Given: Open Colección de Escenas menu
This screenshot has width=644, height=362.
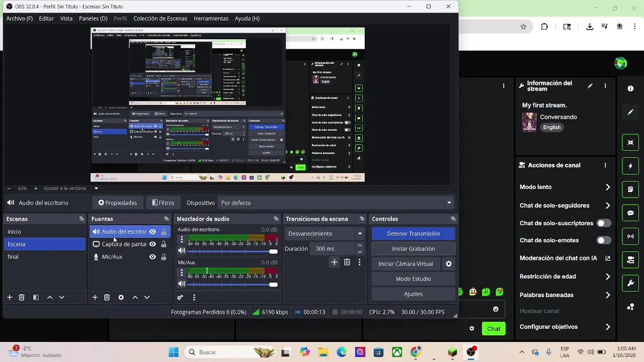Looking at the screenshot, I should tap(160, 19).
